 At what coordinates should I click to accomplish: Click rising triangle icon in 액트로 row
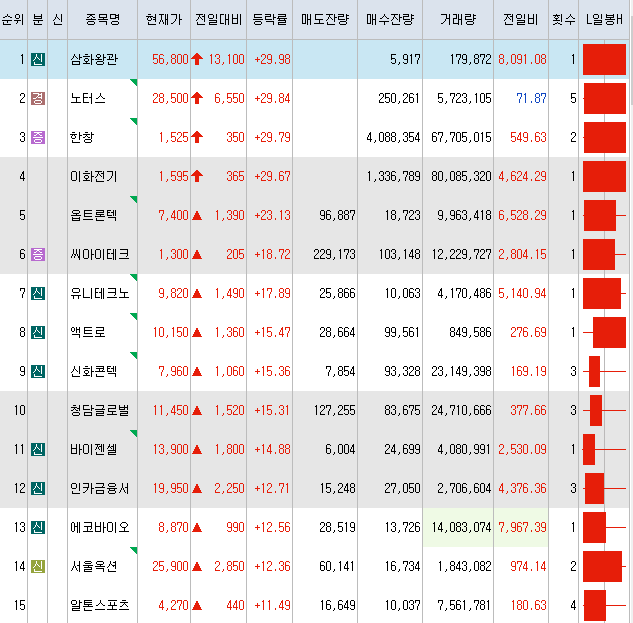pos(197,333)
